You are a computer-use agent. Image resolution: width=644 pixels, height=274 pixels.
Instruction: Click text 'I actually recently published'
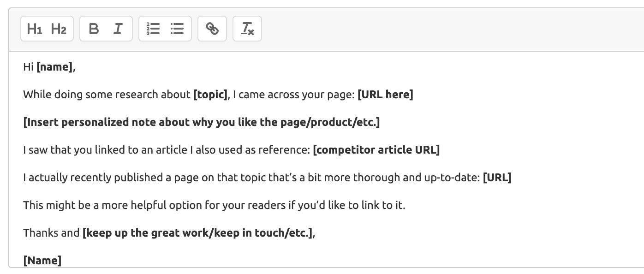point(88,178)
